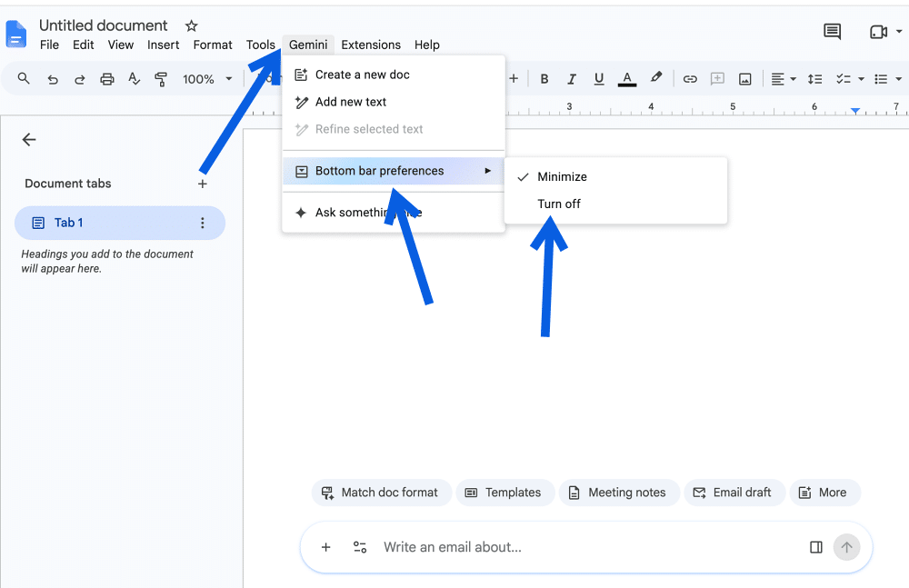The width and height of the screenshot is (909, 588).
Task: Undo the last action
Action: click(52, 79)
